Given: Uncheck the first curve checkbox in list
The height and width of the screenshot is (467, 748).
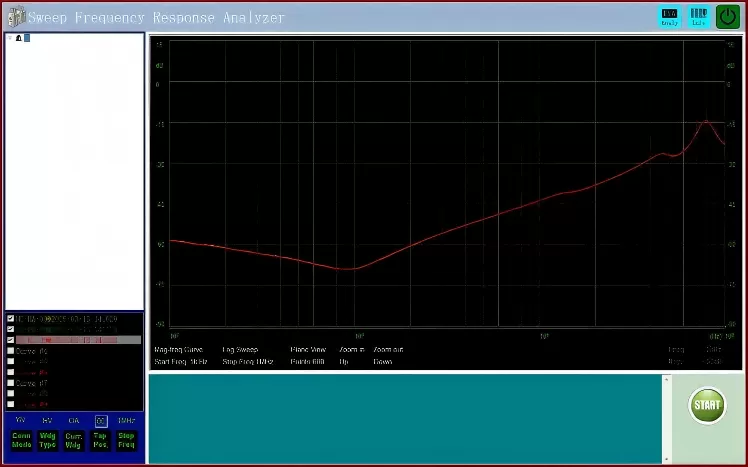Looking at the screenshot, I should [x=11, y=319].
